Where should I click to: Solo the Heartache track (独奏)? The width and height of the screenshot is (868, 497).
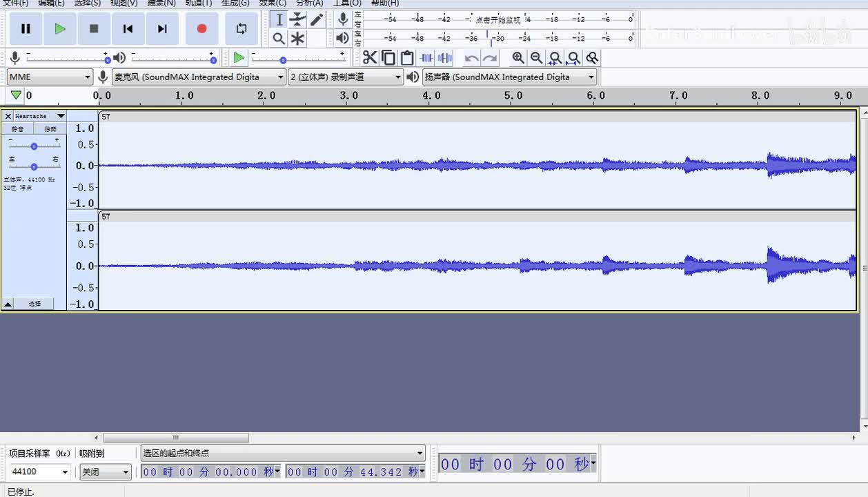pyautogui.click(x=50, y=129)
